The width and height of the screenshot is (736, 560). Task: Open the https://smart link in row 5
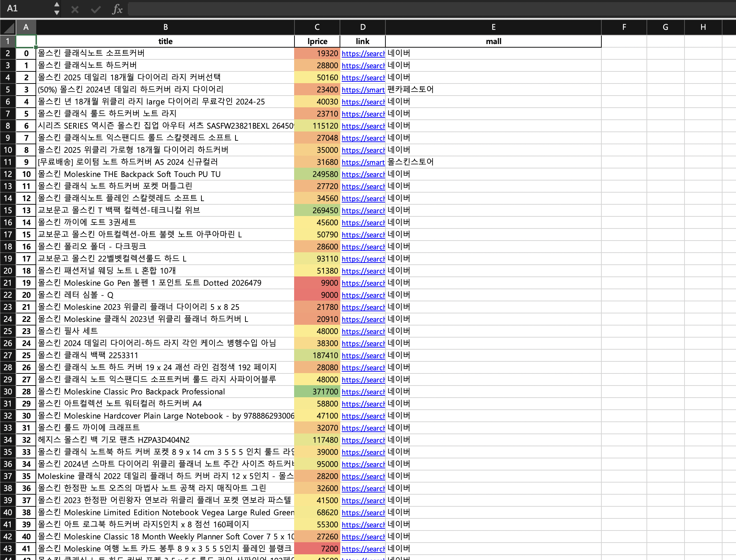pyautogui.click(x=363, y=90)
